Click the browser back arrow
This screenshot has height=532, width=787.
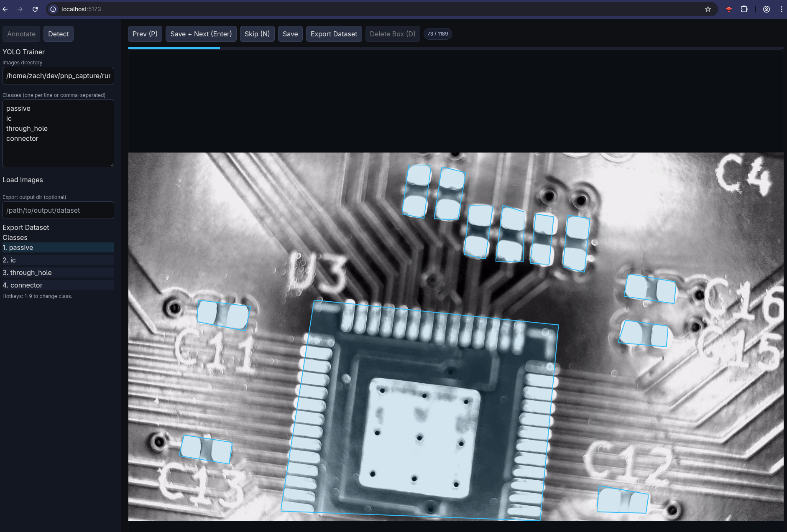coord(5,9)
